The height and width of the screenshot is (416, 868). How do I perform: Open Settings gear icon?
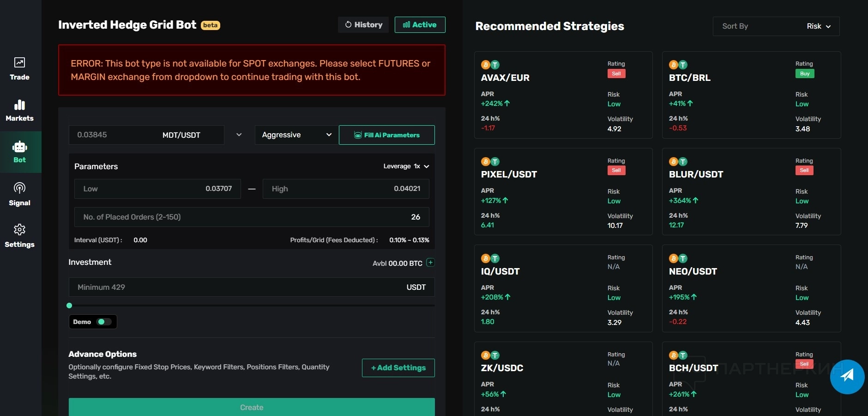(x=19, y=230)
